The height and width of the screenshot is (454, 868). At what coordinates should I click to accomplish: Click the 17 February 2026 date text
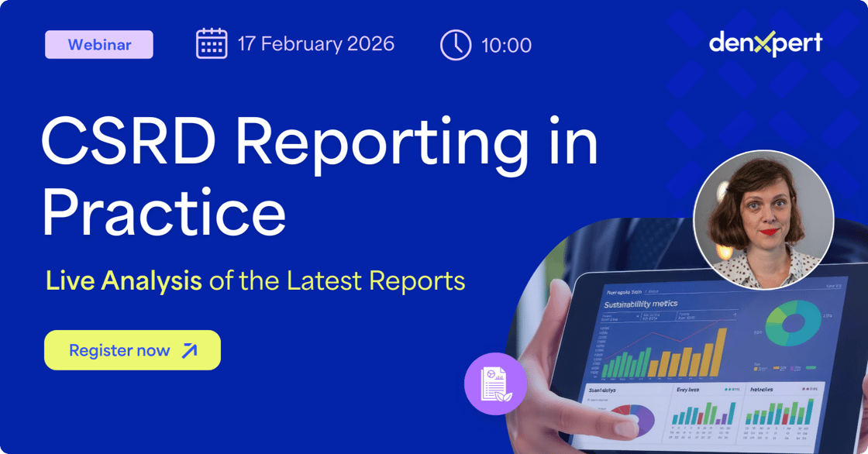(x=315, y=44)
